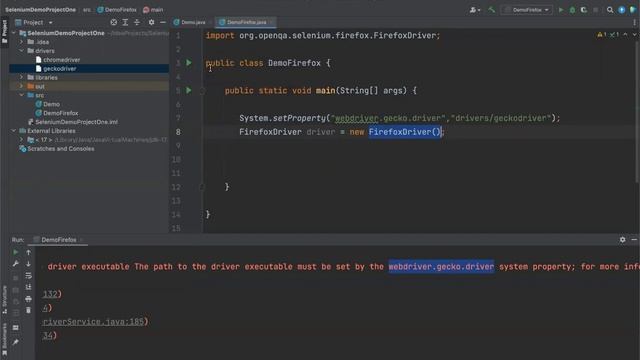Toggle soft-wrap in Run console

pyautogui.click(x=29, y=276)
